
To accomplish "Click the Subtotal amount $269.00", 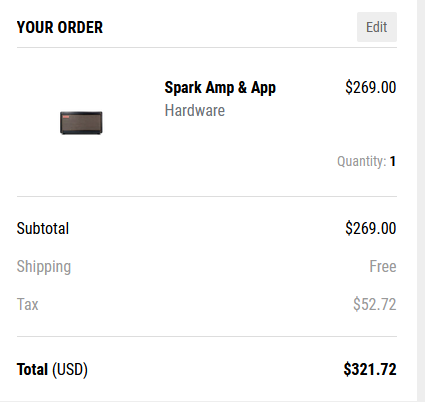I will point(371,228).
